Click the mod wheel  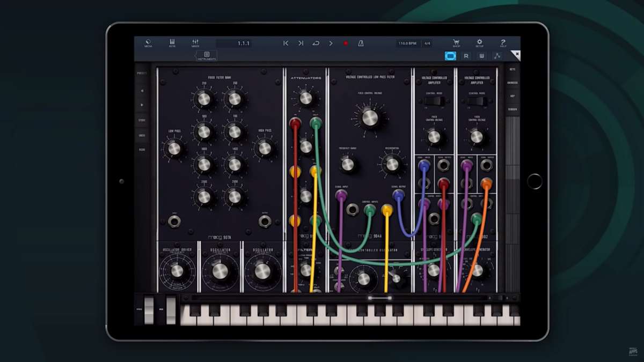(x=171, y=310)
